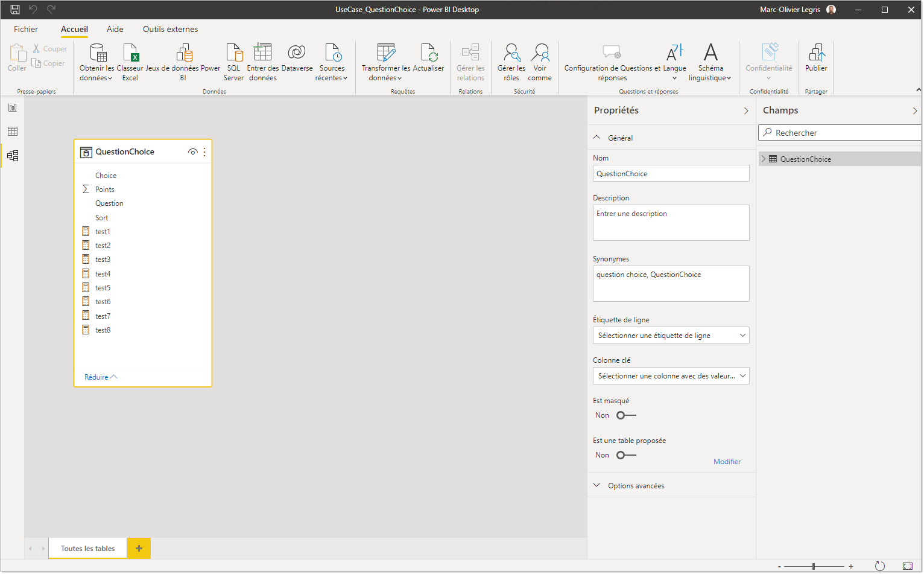Open the Fichier menu
This screenshot has width=924, height=574.
[x=26, y=29]
